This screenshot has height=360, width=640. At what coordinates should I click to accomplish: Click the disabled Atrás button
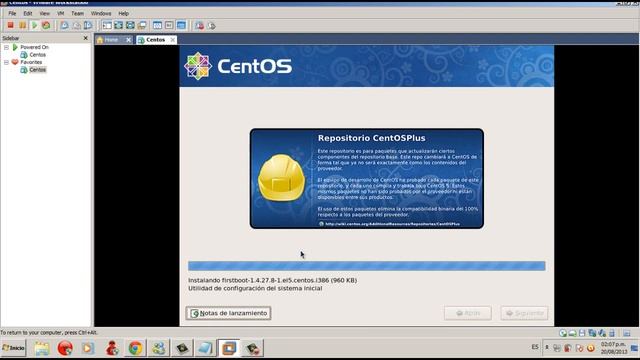(x=468, y=313)
